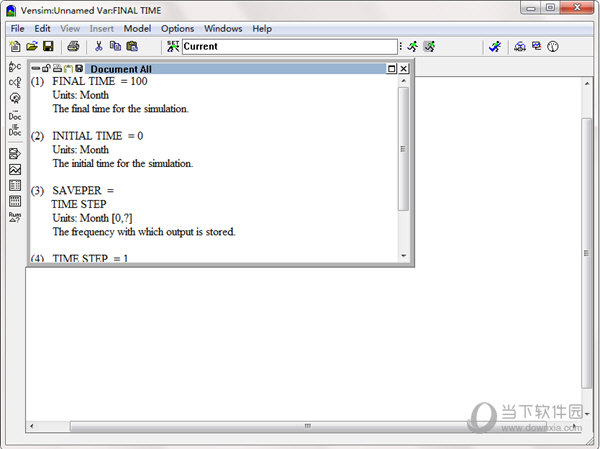Maximize the Document All output window

tap(392, 69)
